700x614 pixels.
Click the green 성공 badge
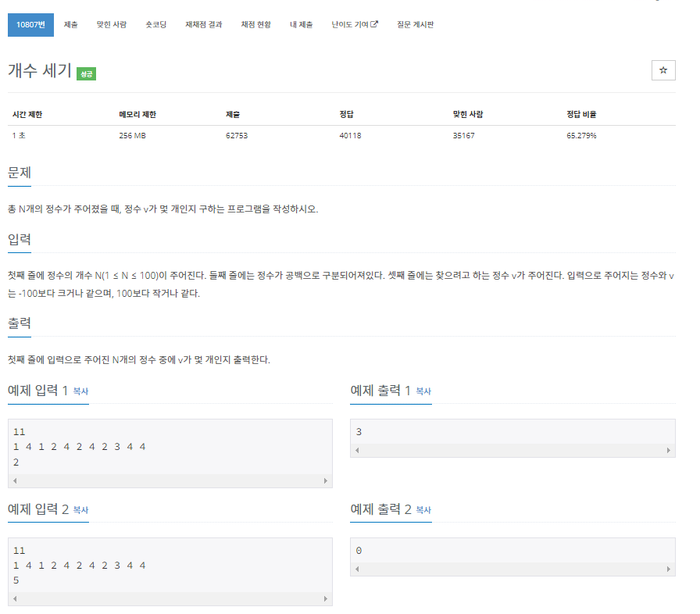click(86, 74)
